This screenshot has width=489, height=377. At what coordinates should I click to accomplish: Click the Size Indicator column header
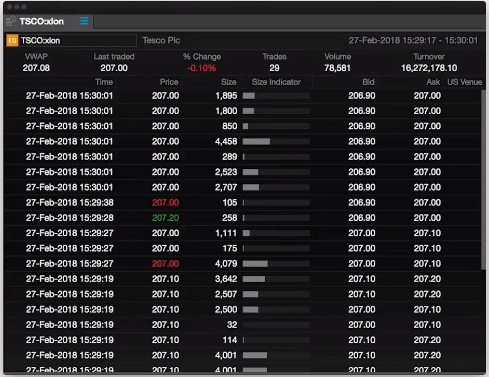click(x=276, y=82)
